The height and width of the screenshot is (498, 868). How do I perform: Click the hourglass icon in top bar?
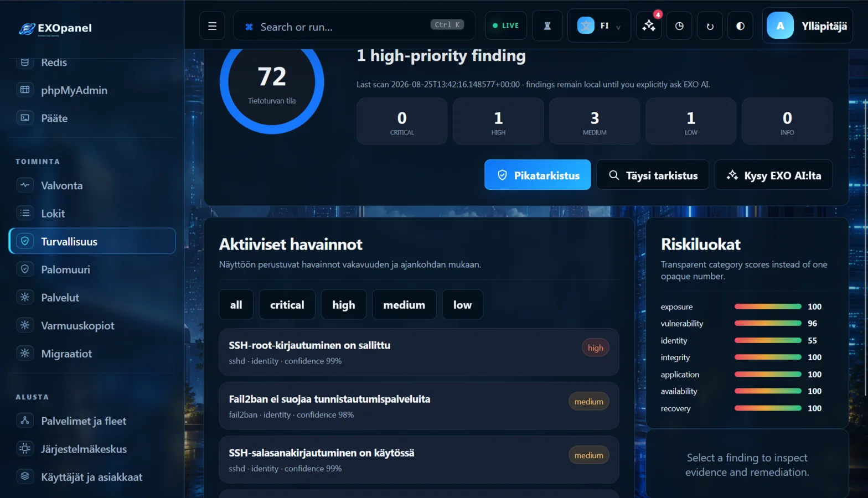(547, 26)
